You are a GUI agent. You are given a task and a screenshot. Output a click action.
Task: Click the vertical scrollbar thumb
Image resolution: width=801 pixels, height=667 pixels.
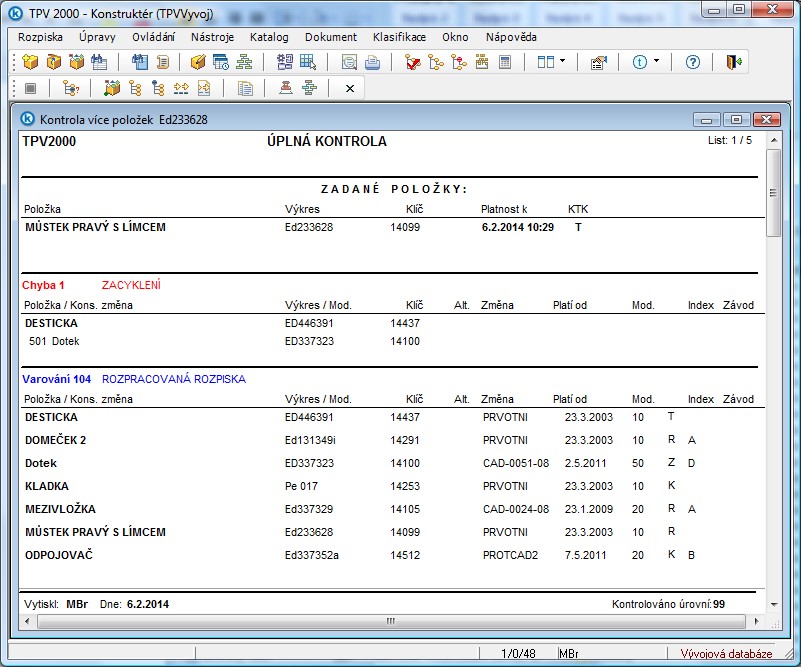[x=774, y=193]
